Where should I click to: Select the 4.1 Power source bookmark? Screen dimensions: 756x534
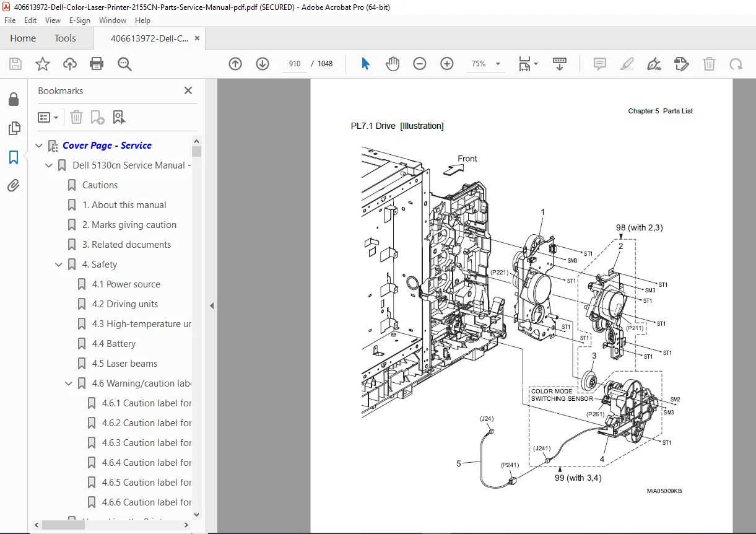tap(126, 284)
